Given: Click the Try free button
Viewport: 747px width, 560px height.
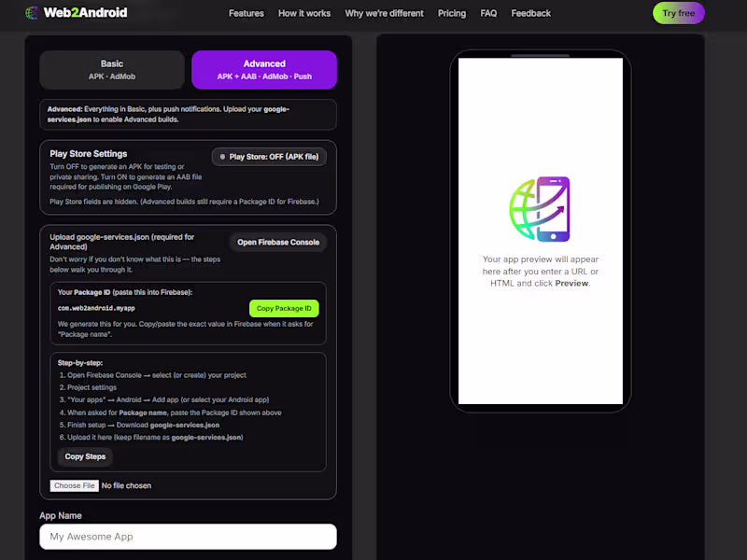Looking at the screenshot, I should 678,13.
